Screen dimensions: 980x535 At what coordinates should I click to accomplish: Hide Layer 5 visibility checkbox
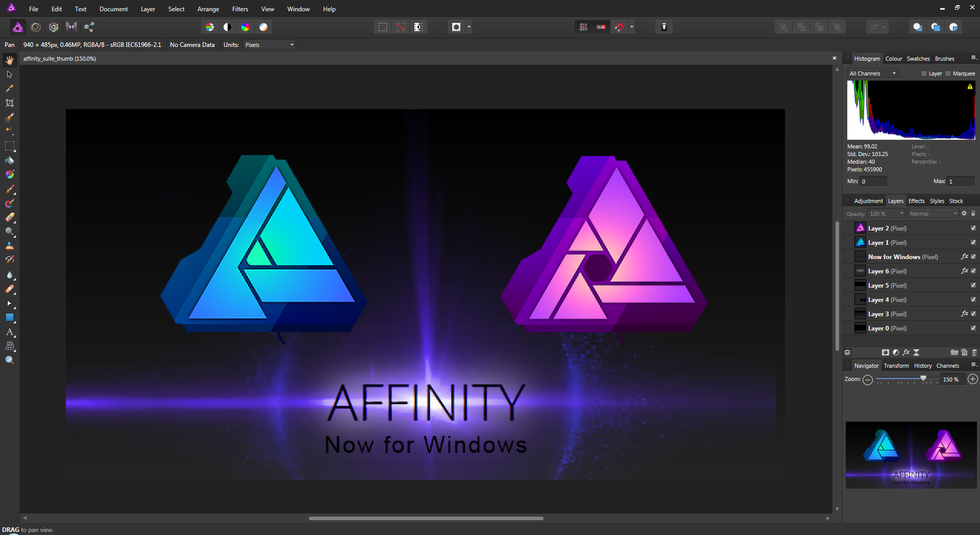tap(973, 285)
